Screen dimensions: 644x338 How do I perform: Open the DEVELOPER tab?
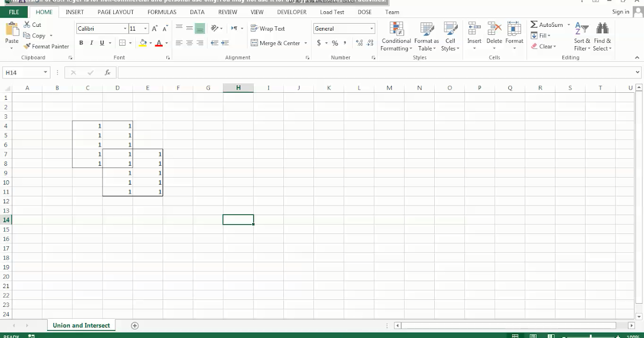(291, 12)
